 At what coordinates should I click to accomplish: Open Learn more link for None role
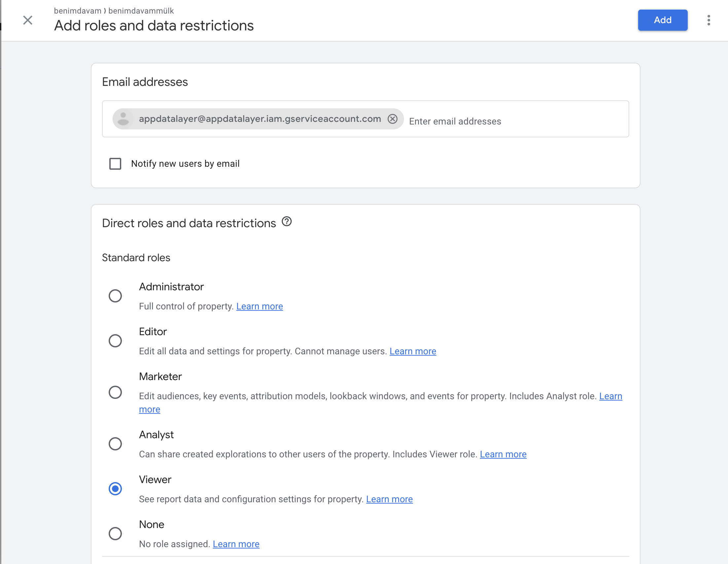[x=236, y=544]
